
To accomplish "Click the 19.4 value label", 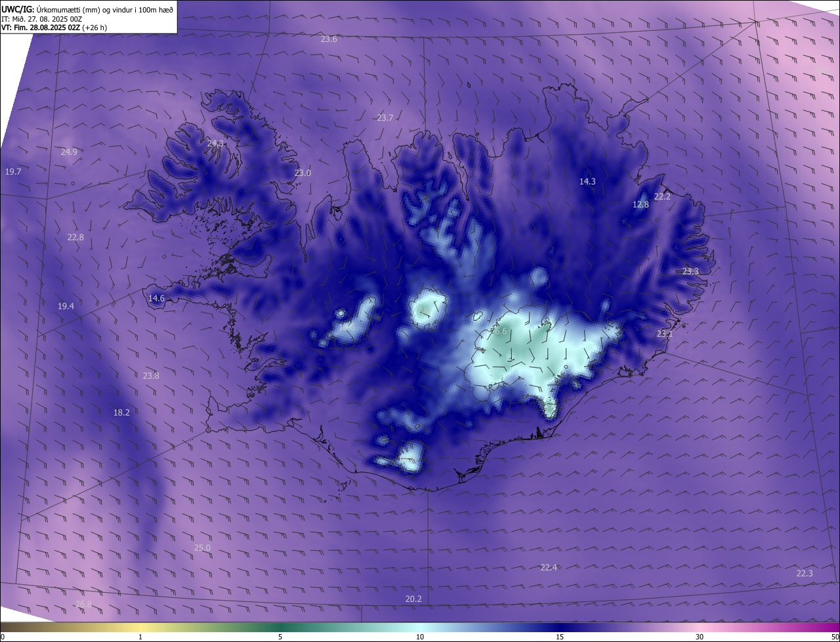I will click(66, 307).
